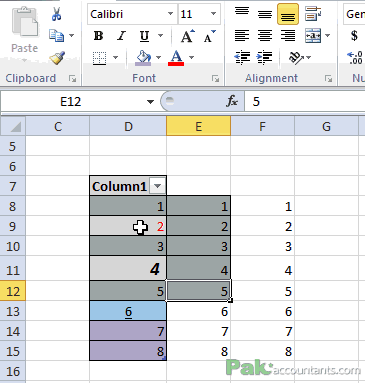Align text left
The height and width of the screenshot is (383, 365).
pos(242,36)
